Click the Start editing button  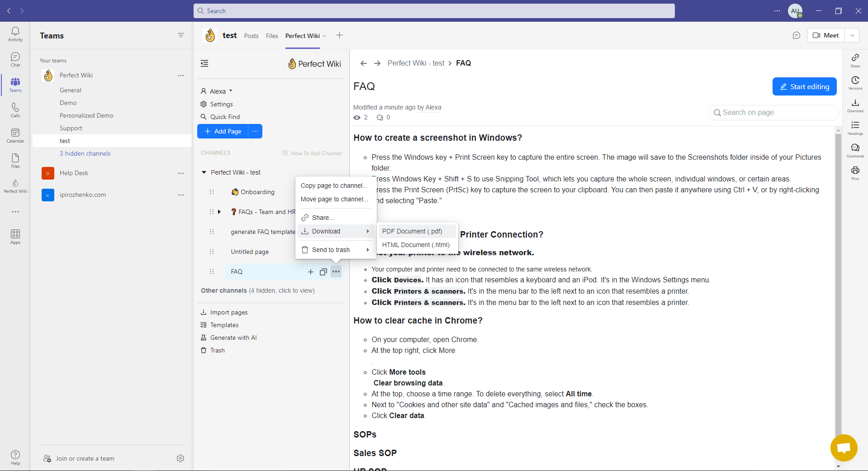[x=805, y=86]
